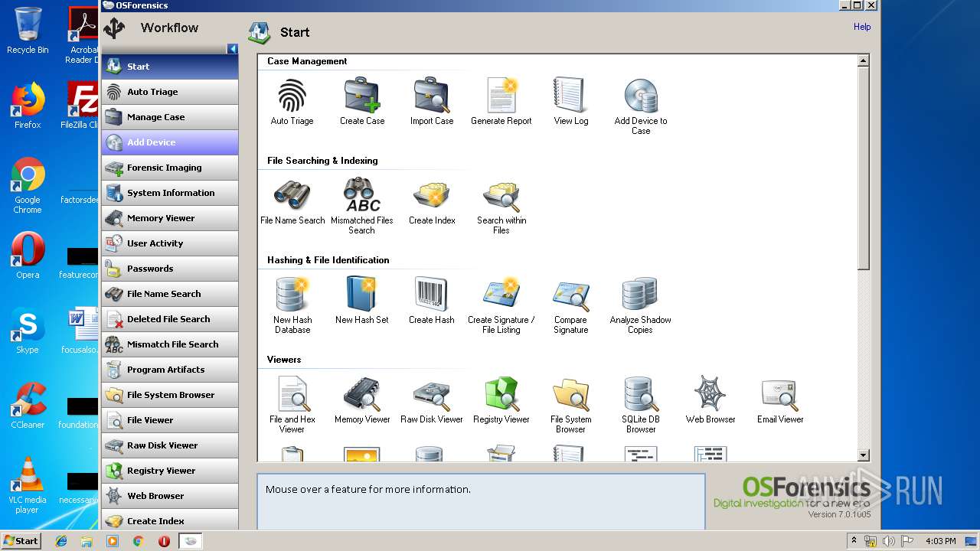Image resolution: width=980 pixels, height=551 pixels.
Task: Select Start in Workflow sidebar
Action: point(170,67)
